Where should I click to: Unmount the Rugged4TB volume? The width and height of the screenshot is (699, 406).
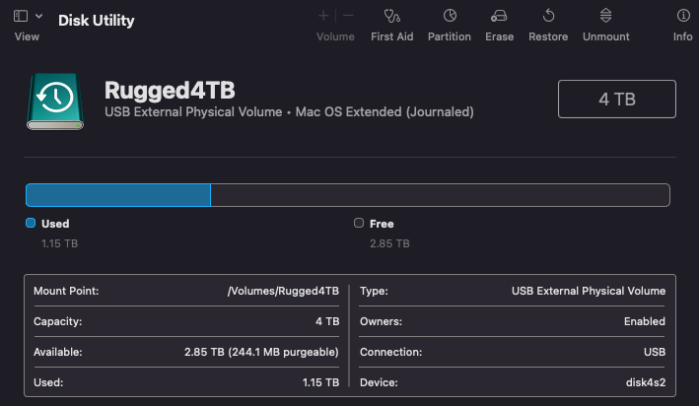(606, 16)
